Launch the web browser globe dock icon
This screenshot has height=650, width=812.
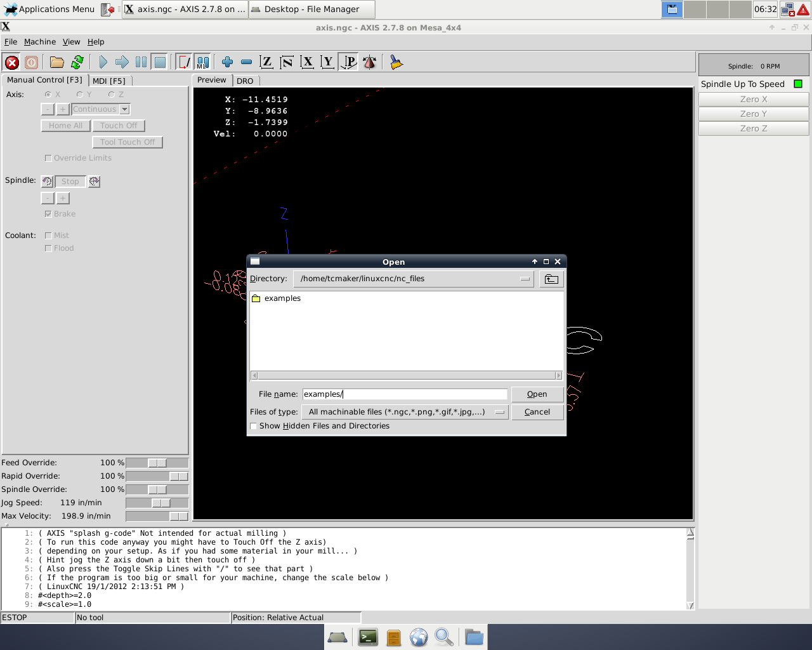click(x=419, y=637)
